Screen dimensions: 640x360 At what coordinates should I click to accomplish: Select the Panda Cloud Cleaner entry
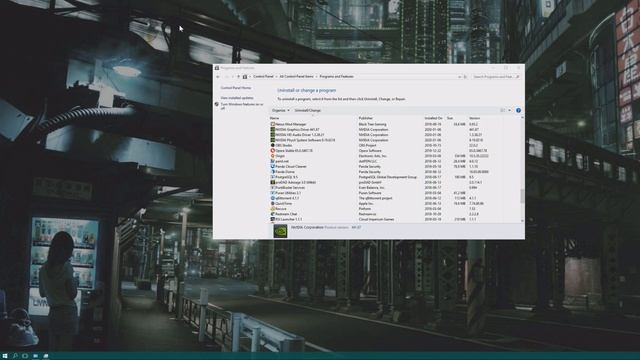tap(290, 167)
